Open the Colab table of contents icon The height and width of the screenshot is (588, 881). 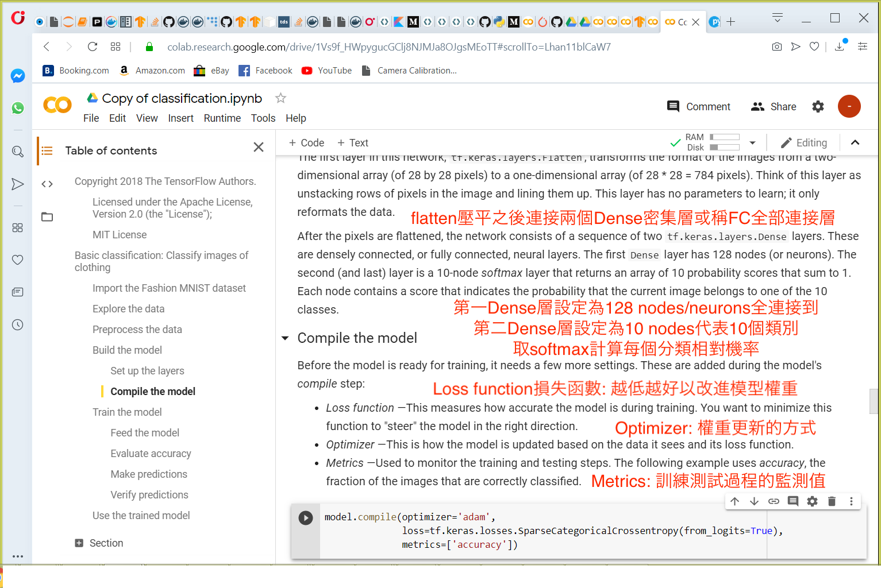(47, 150)
